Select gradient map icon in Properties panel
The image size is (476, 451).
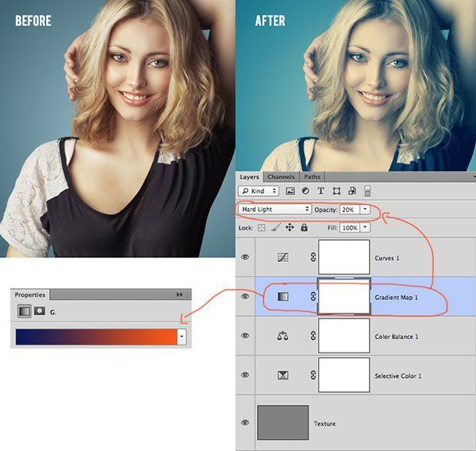(x=25, y=311)
